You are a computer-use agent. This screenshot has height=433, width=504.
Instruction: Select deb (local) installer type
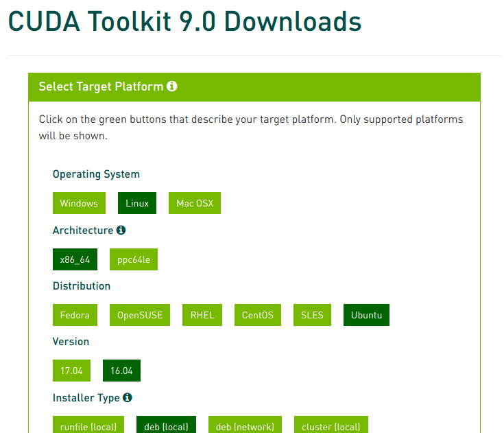[x=166, y=425]
